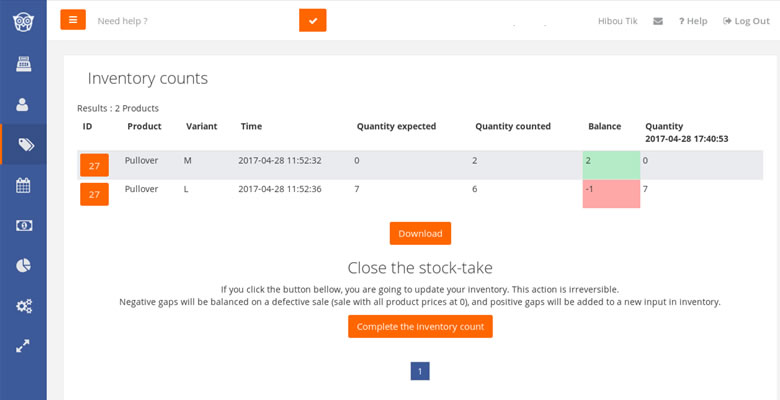Select page 1 in pagination

(x=420, y=371)
